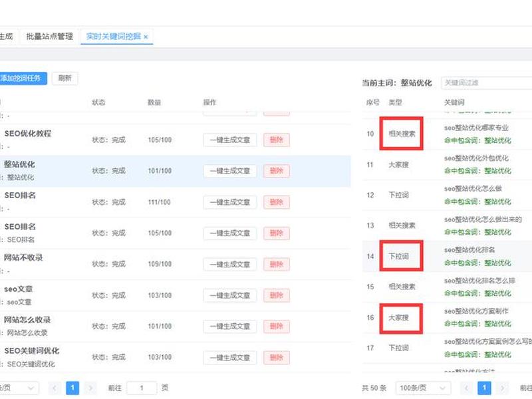The image size is (532, 399).
Task: Delete the seo文章 task
Action: [x=277, y=295]
